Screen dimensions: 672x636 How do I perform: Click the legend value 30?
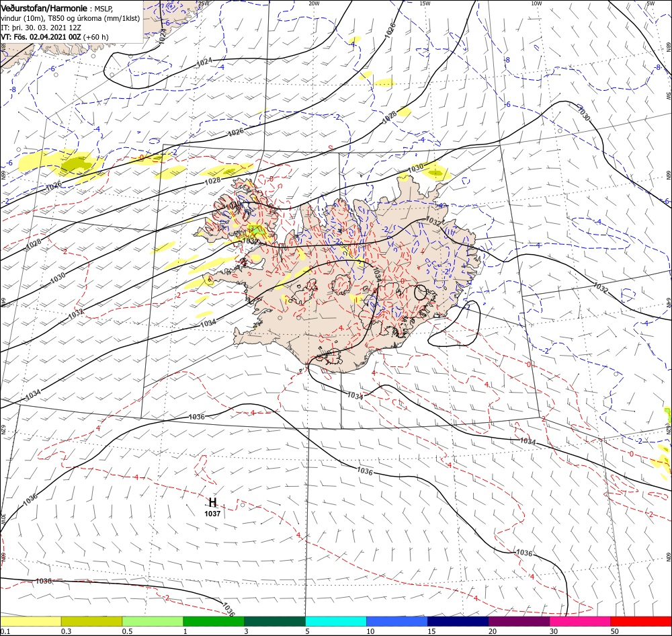(554, 631)
